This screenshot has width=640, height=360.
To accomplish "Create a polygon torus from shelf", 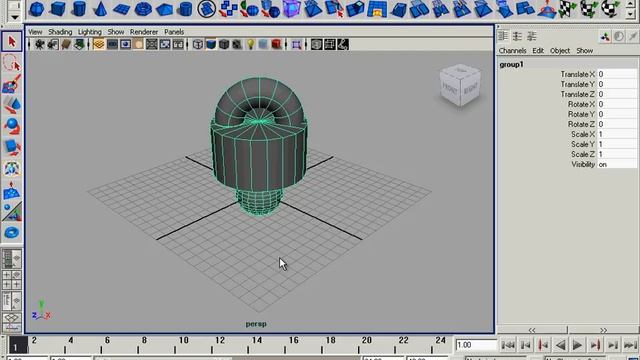I will (143, 9).
